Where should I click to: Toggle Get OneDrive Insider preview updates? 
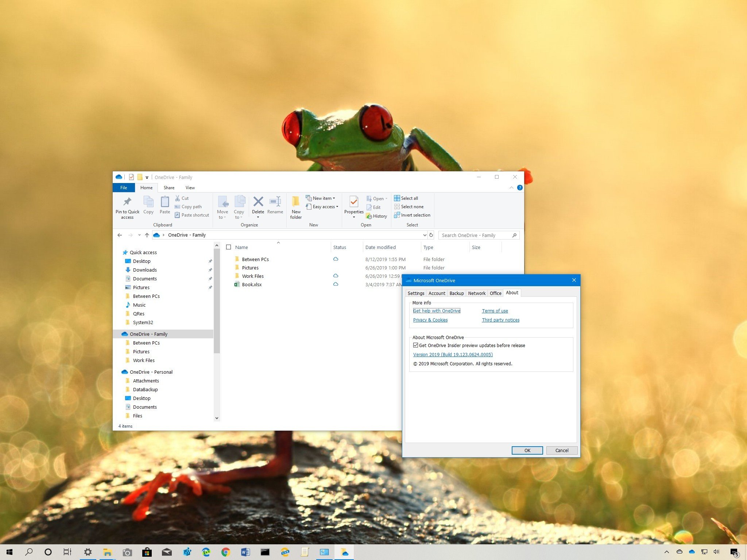[x=416, y=345]
